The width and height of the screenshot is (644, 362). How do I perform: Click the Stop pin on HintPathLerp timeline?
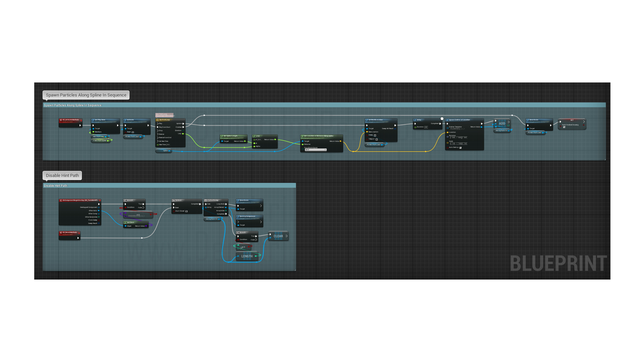pos(158,131)
